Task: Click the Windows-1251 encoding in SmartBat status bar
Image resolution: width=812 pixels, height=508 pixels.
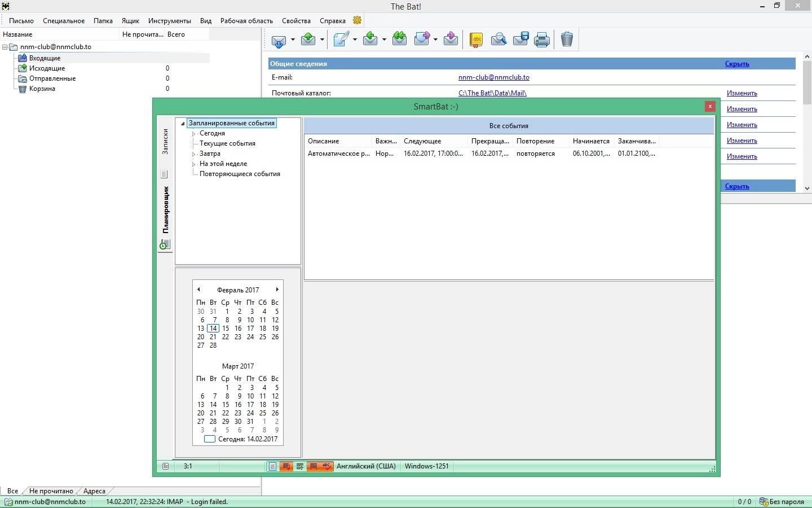Action: point(427,466)
